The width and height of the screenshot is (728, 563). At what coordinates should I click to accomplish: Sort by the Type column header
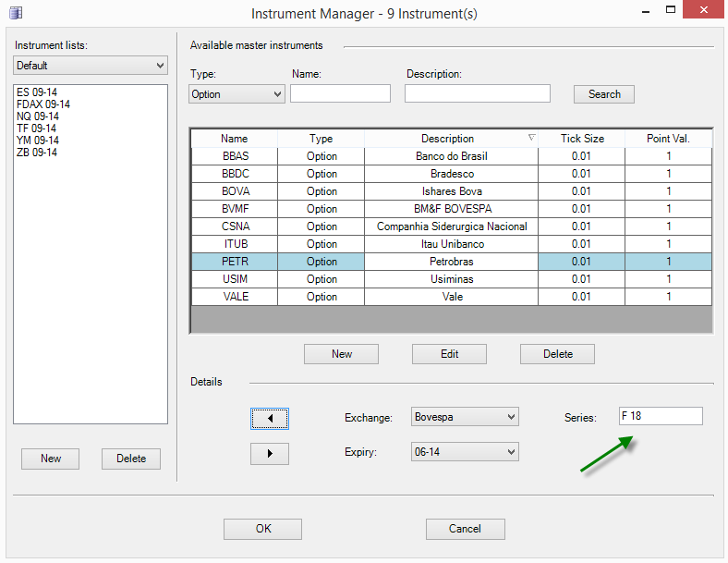tap(322, 139)
